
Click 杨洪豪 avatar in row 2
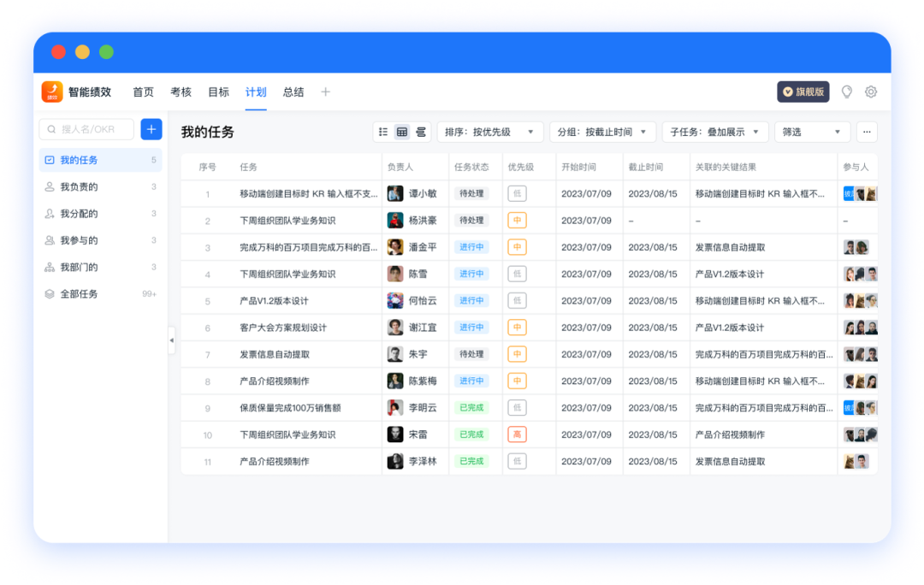point(394,221)
